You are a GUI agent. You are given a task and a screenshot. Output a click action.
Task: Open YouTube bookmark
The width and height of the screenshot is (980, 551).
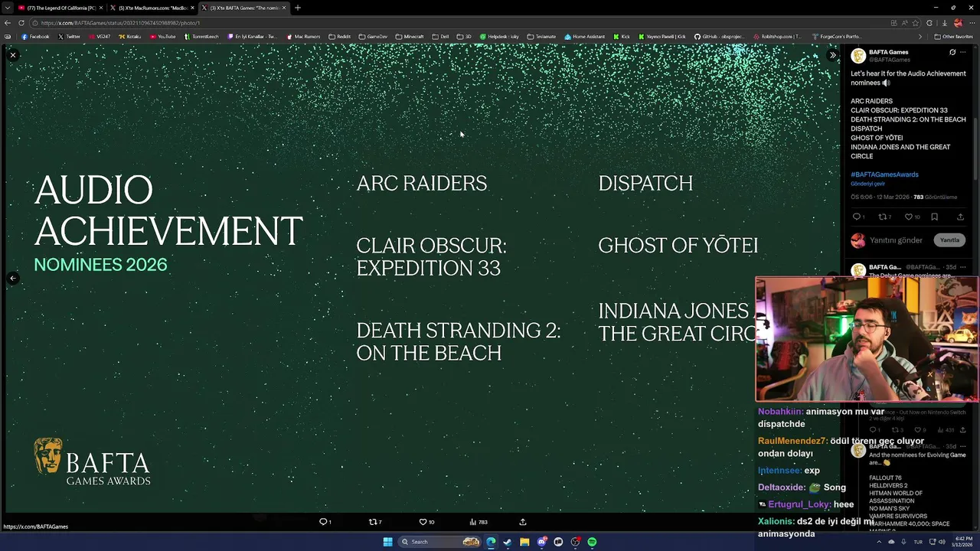coord(163,37)
